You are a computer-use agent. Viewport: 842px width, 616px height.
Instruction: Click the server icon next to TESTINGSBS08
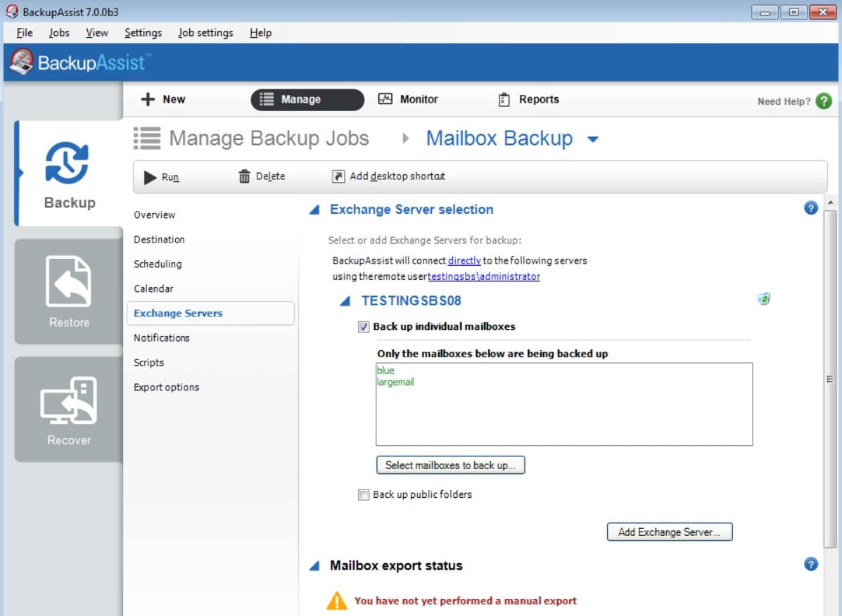pos(764,298)
